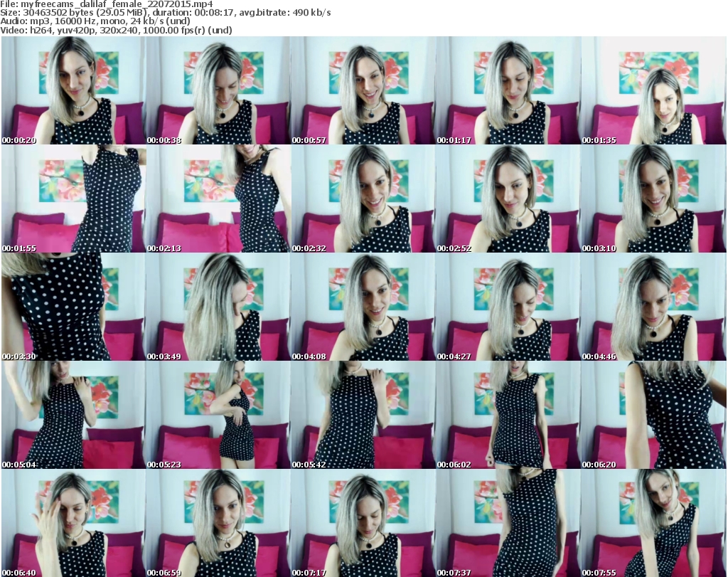Choose the frame at 00:04:46
The height and width of the screenshot is (577, 728).
coord(654,307)
